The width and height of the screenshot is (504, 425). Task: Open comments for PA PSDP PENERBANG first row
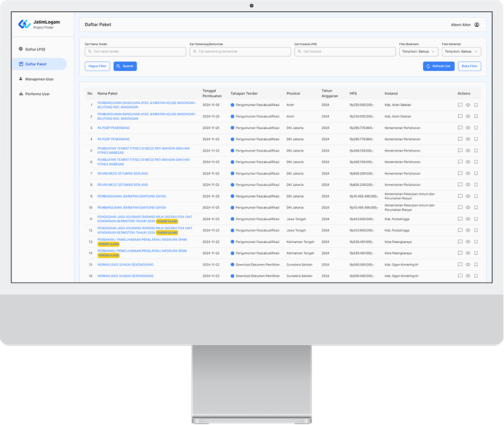pyautogui.click(x=460, y=128)
